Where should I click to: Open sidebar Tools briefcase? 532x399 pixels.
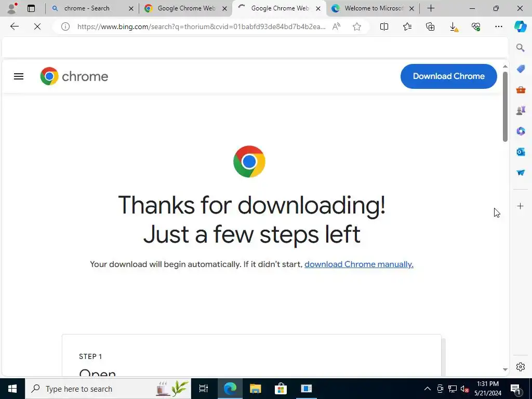click(x=521, y=90)
